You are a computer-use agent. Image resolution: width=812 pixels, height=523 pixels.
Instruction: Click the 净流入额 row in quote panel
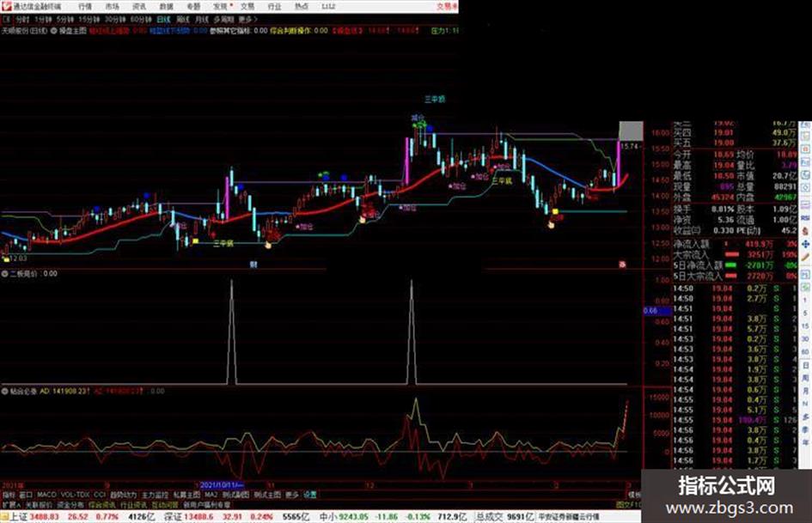point(735,244)
